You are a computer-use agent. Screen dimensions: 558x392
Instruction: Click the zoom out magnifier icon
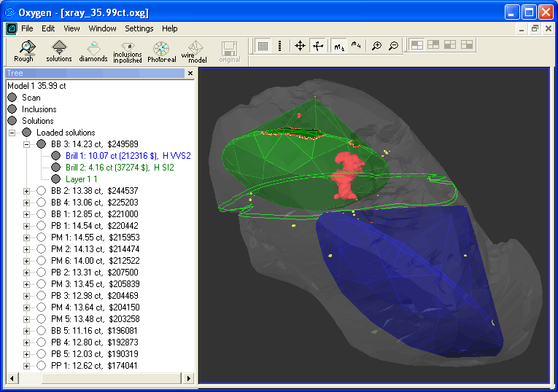tap(394, 46)
